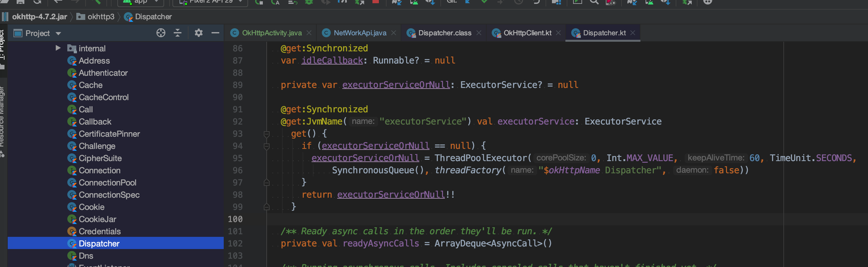This screenshot has height=267, width=868.
Task: Open the search magnifier in toolbar
Action: tap(594, 2)
